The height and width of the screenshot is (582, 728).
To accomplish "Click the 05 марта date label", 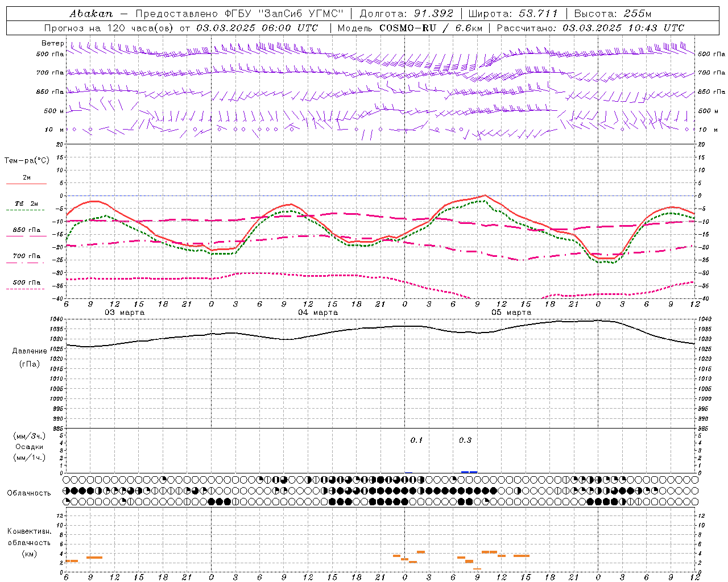I will point(511,313).
